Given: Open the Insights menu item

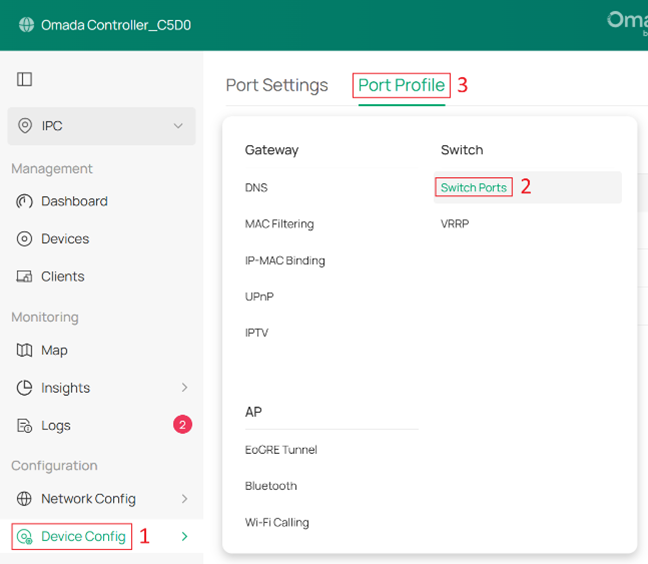Looking at the screenshot, I should (65, 388).
